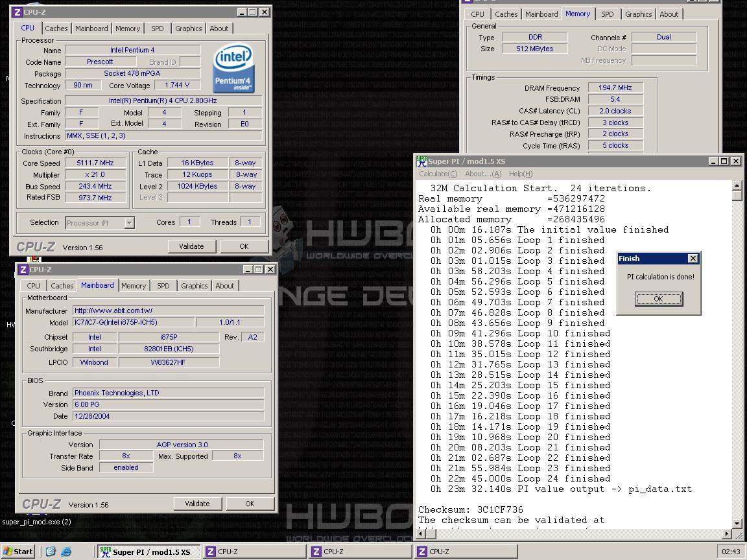
Task: Click the Intel Pentium 4 logo
Action: point(233,68)
